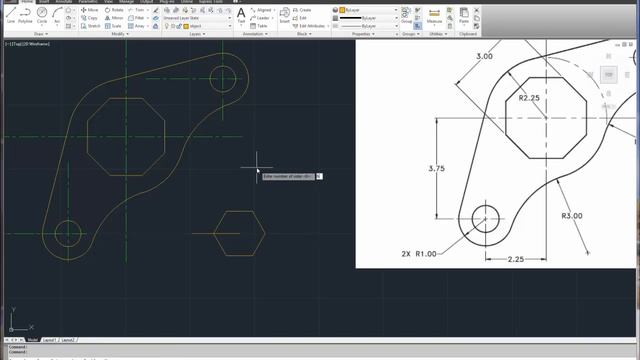640x360 pixels.
Task: Switch to the Layout2 tab
Action: pos(68,340)
